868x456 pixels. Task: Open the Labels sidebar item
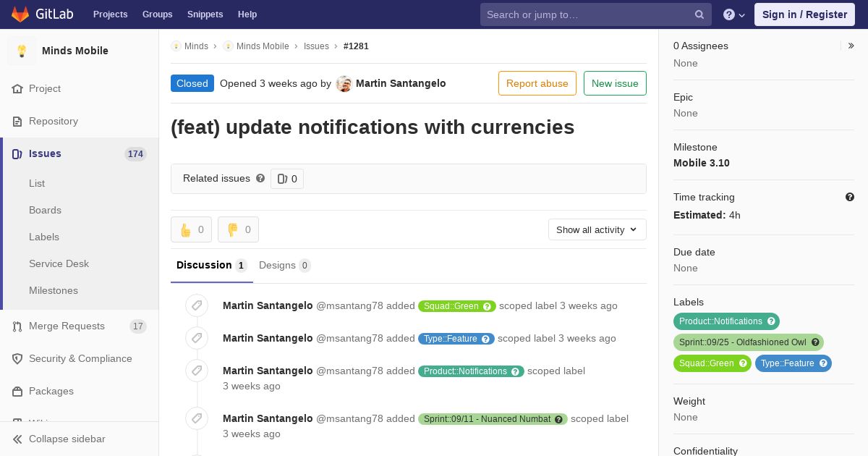(44, 237)
